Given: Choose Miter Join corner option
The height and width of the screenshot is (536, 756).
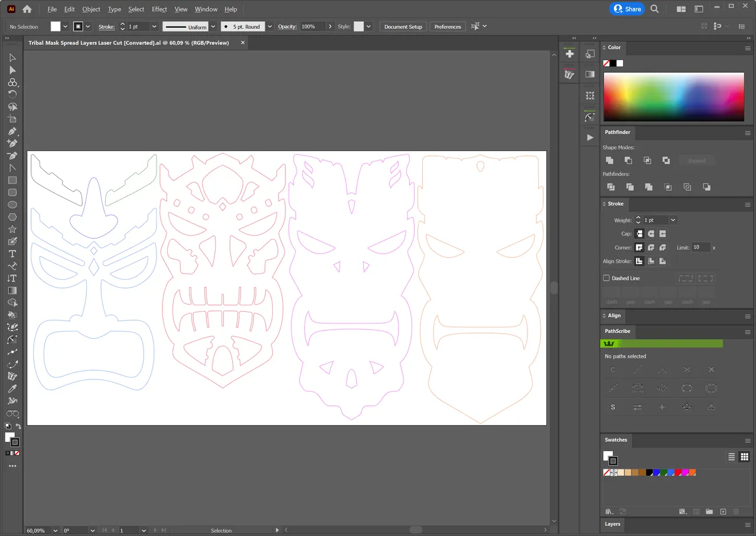Looking at the screenshot, I should pos(639,247).
